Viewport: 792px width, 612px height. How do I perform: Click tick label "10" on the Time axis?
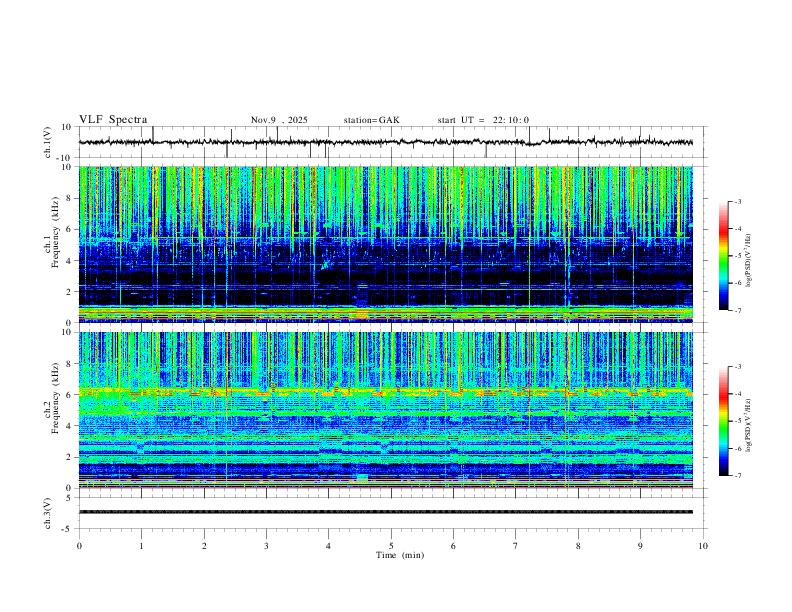coord(703,546)
